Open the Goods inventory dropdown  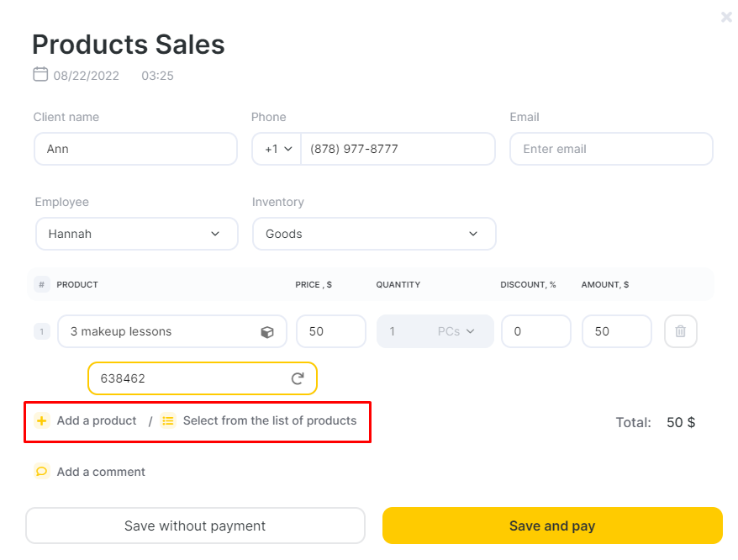pos(374,234)
